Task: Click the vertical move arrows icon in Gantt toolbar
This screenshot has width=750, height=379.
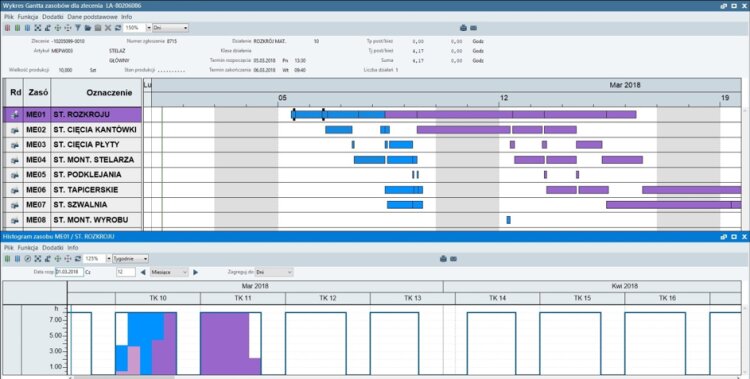Action: click(x=68, y=28)
